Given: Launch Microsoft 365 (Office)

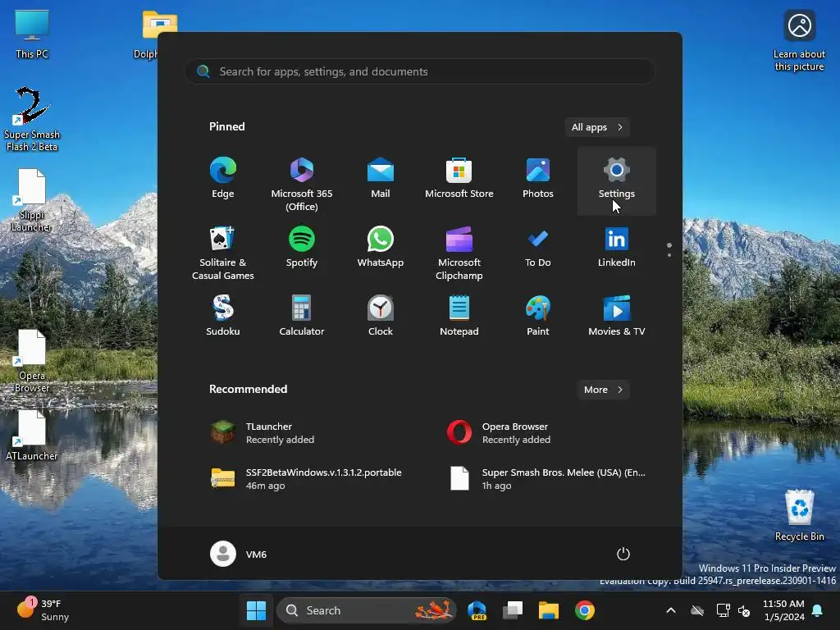Looking at the screenshot, I should point(302,183).
